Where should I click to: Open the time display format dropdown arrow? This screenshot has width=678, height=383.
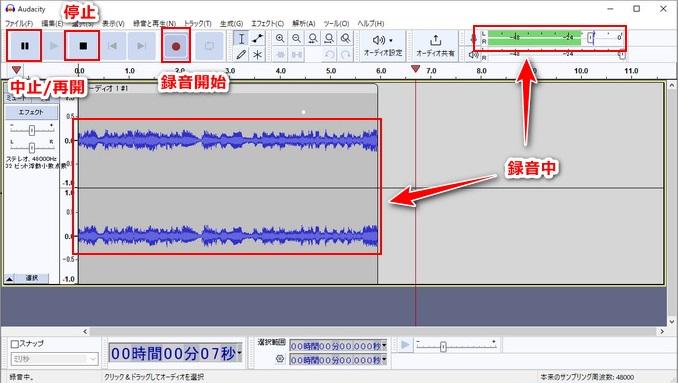[x=240, y=353]
